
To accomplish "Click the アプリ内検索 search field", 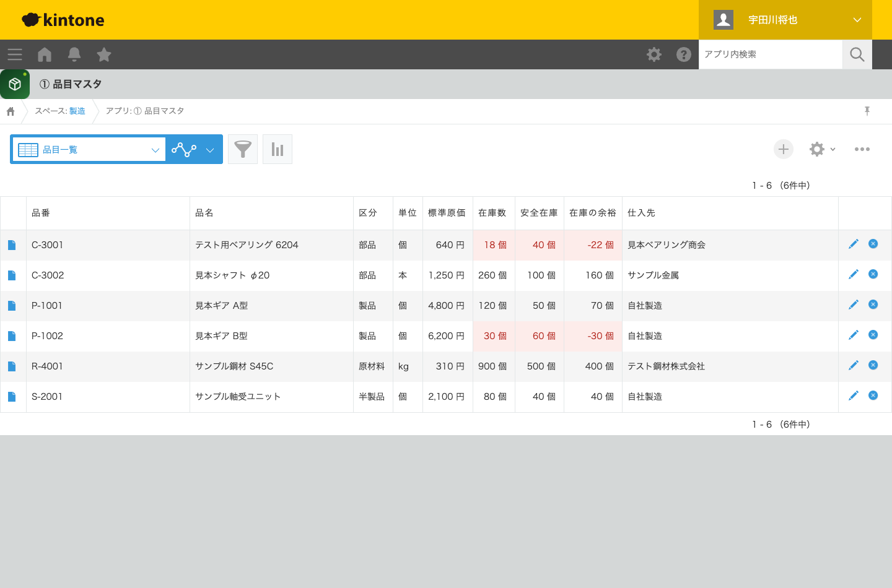I will coord(771,54).
